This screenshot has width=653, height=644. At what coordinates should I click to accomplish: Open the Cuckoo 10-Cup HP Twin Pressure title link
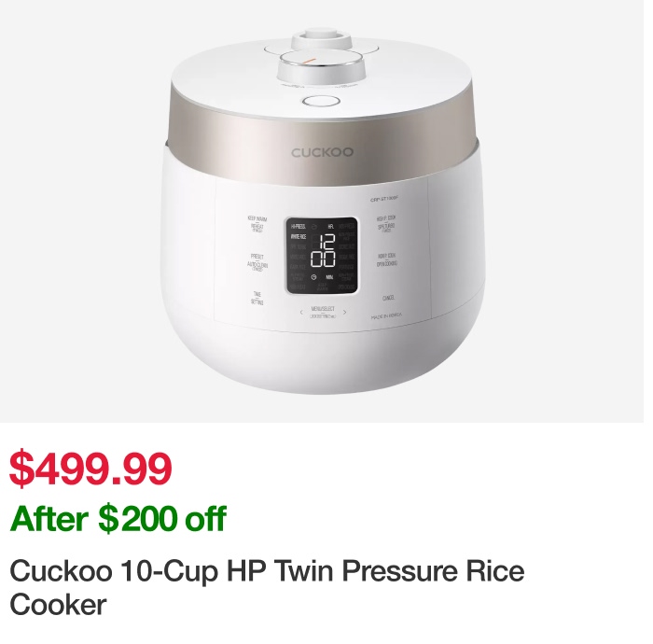[x=267, y=588]
